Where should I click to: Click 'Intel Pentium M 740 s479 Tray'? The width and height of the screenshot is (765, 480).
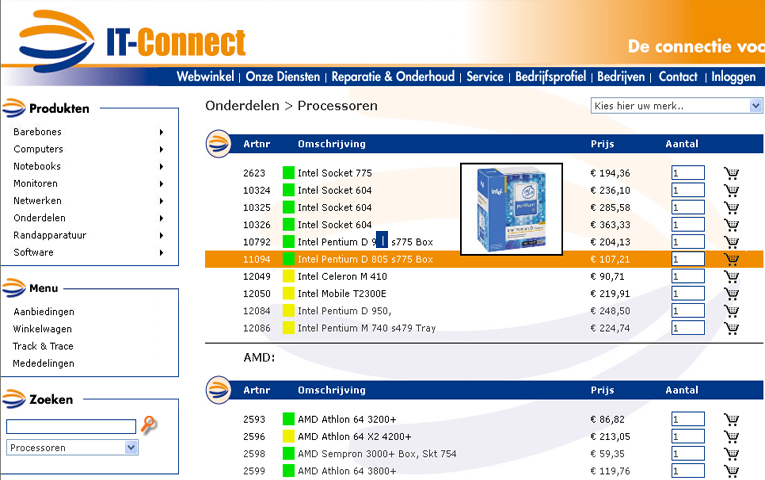367,328
